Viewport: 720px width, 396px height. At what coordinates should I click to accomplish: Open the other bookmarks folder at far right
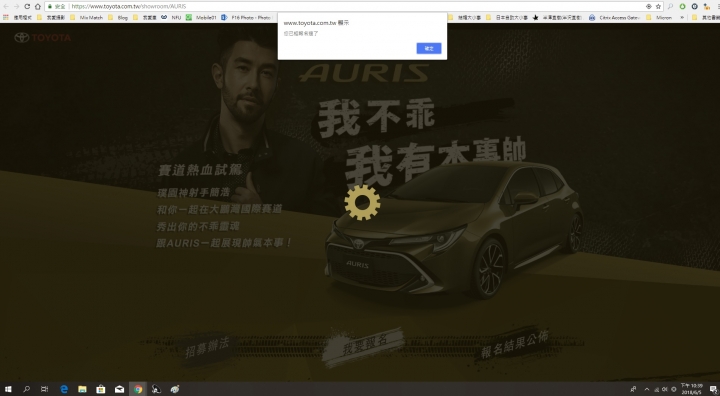(705, 17)
